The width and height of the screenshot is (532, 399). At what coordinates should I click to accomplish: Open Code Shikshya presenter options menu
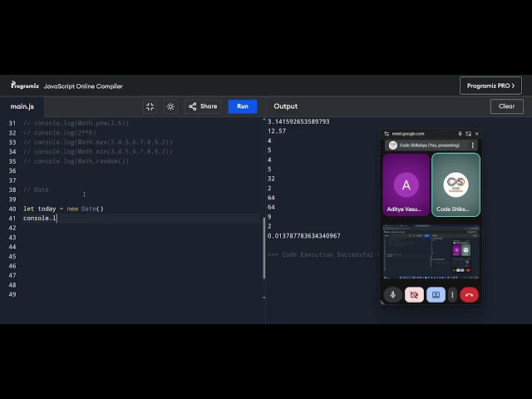(x=473, y=145)
